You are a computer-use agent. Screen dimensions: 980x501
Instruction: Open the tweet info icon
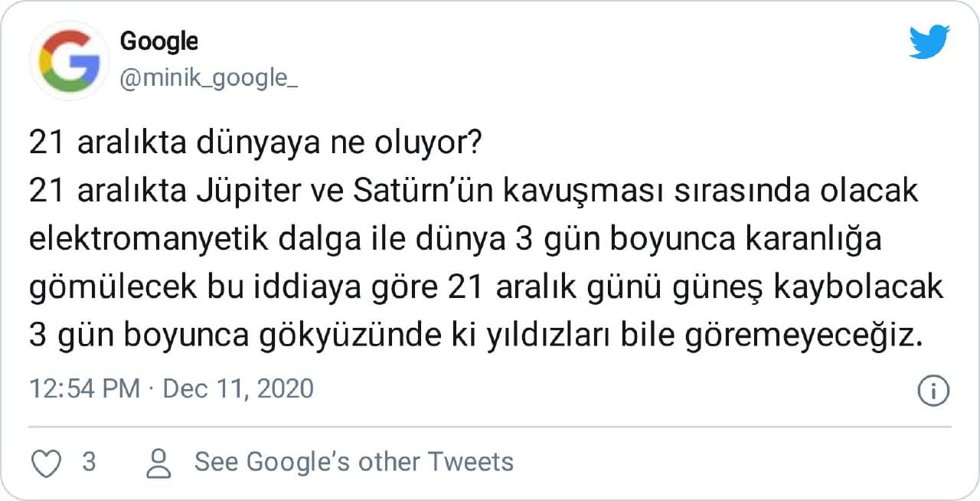pyautogui.click(x=933, y=391)
